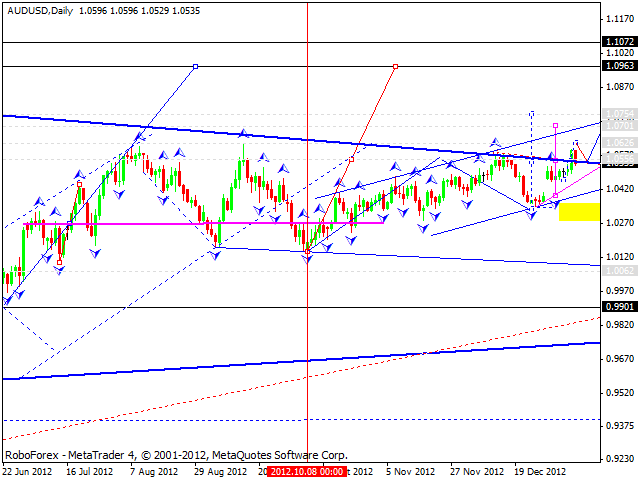
Task: Click the 1.1072 black price label
Action: pyautogui.click(x=620, y=42)
